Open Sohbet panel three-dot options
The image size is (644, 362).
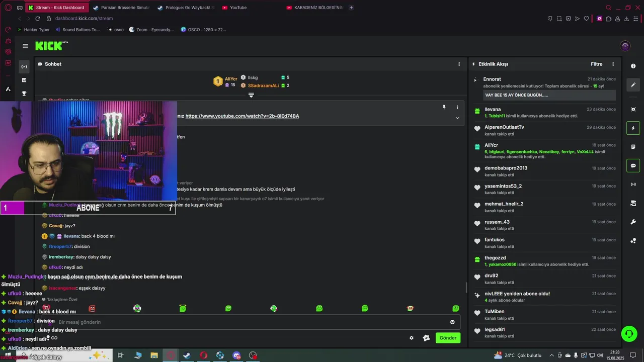pos(459,64)
